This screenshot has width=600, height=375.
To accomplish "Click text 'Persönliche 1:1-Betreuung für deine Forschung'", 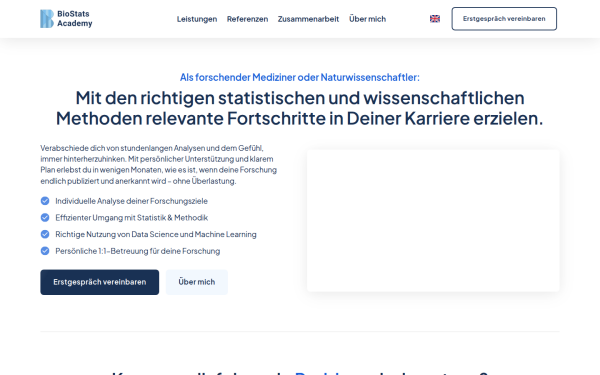I will (137, 251).
